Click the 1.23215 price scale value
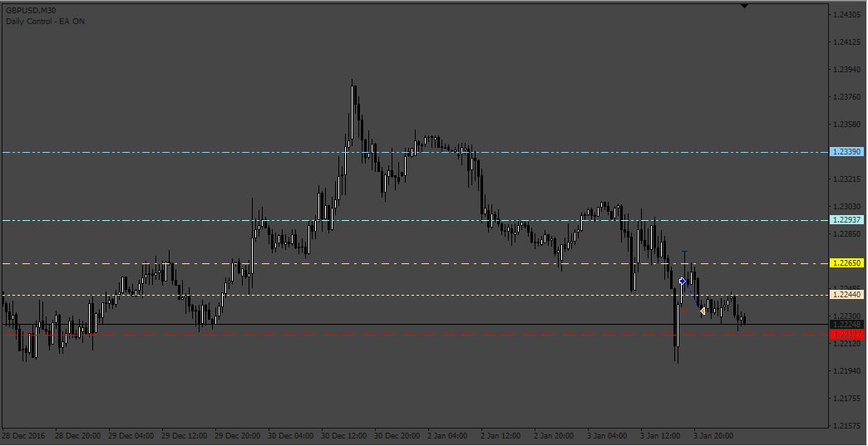 click(x=846, y=179)
